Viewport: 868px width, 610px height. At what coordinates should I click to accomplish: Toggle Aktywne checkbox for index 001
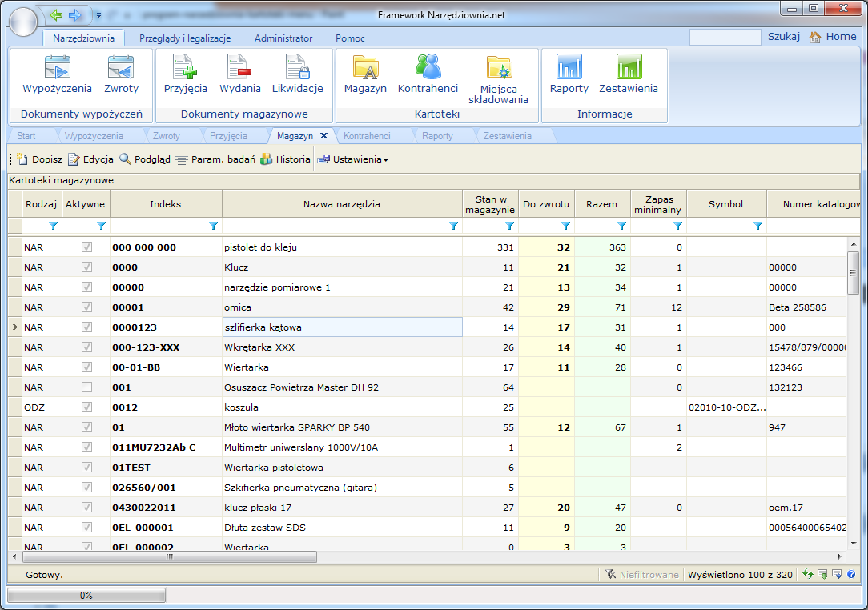point(86,387)
